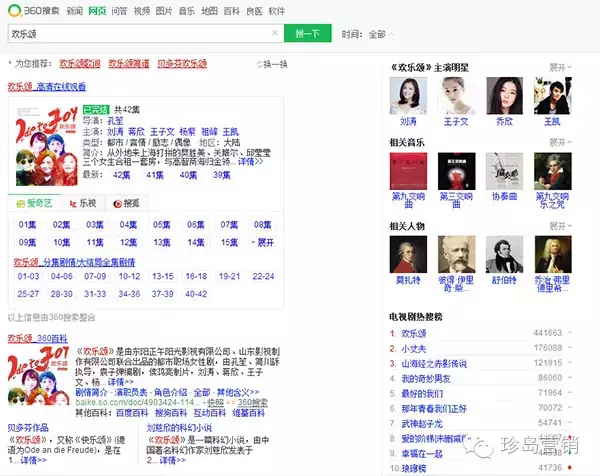Open the 图片 search category
Viewport: 600px width, 476px height.
164,11
